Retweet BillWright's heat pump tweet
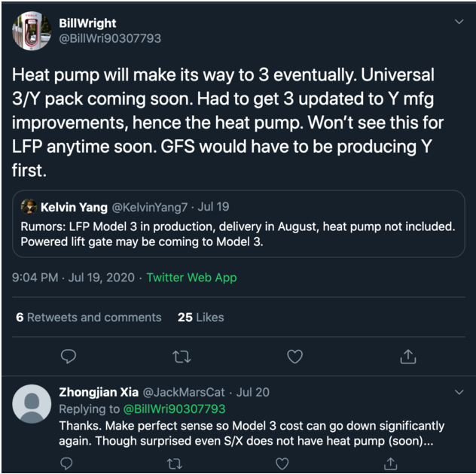The height and width of the screenshot is (474, 476). coord(182,356)
